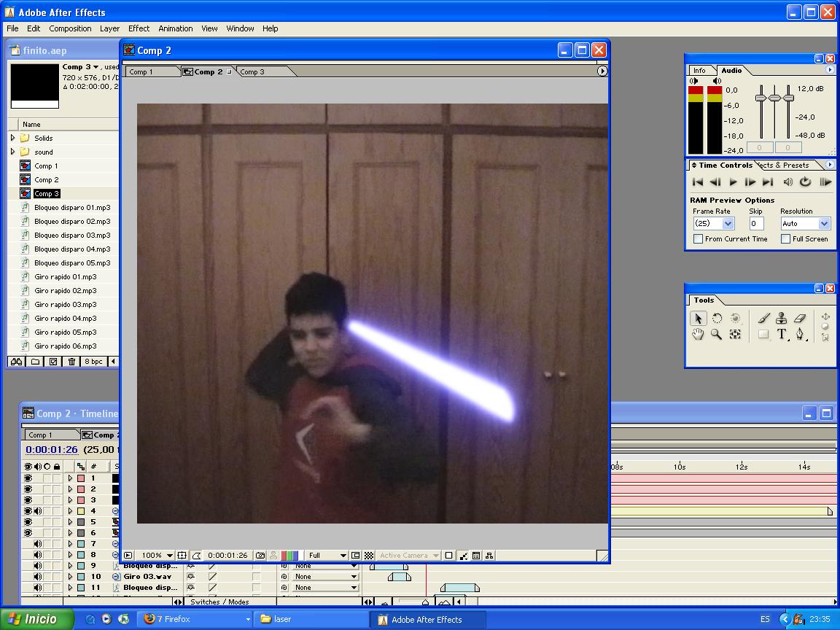
Task: Select the Rotation tool in Tools
Action: click(717, 319)
